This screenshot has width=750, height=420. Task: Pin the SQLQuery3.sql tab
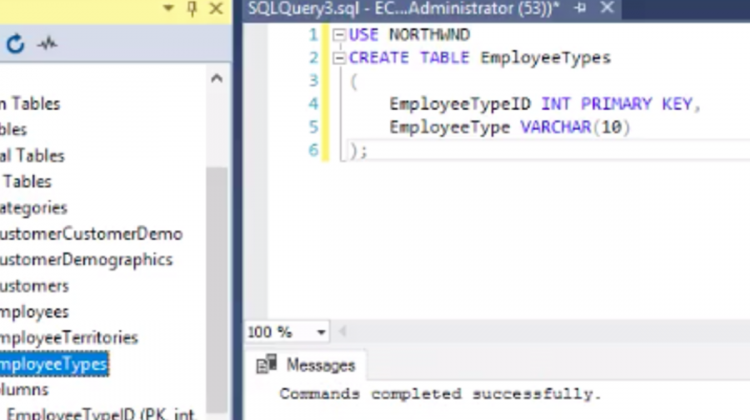580,8
